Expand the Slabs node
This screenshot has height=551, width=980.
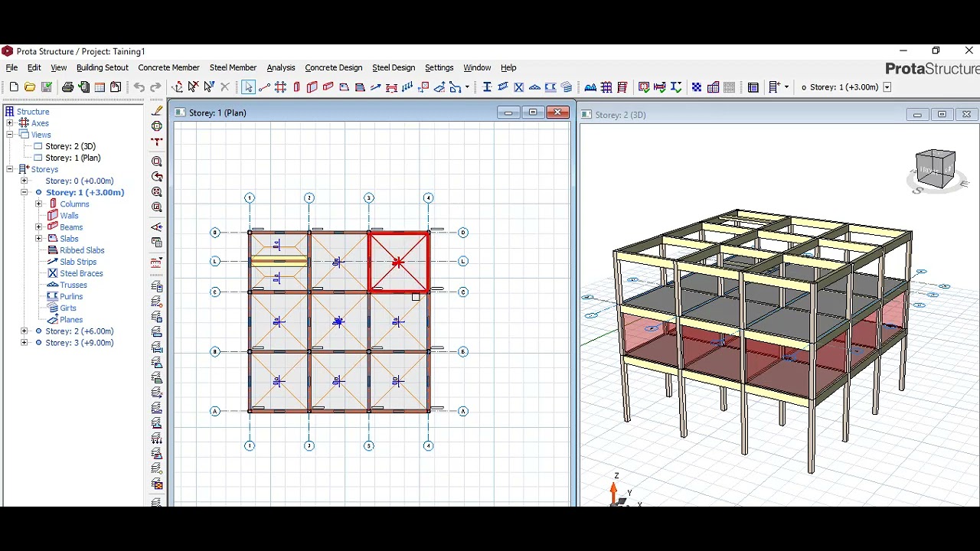point(38,239)
